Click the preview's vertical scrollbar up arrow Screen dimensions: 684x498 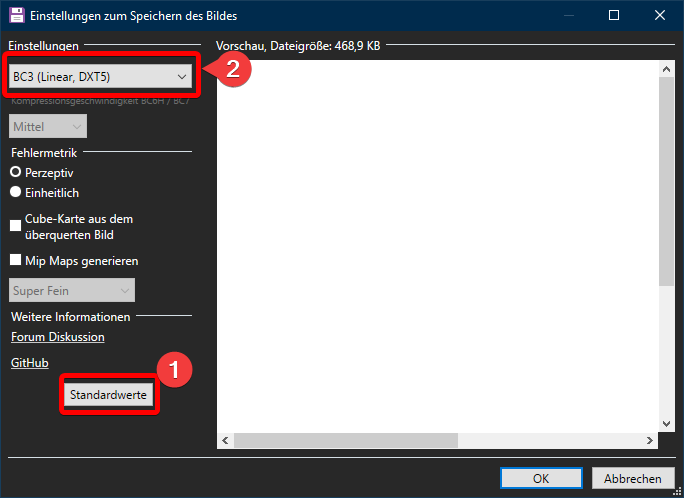coord(667,69)
